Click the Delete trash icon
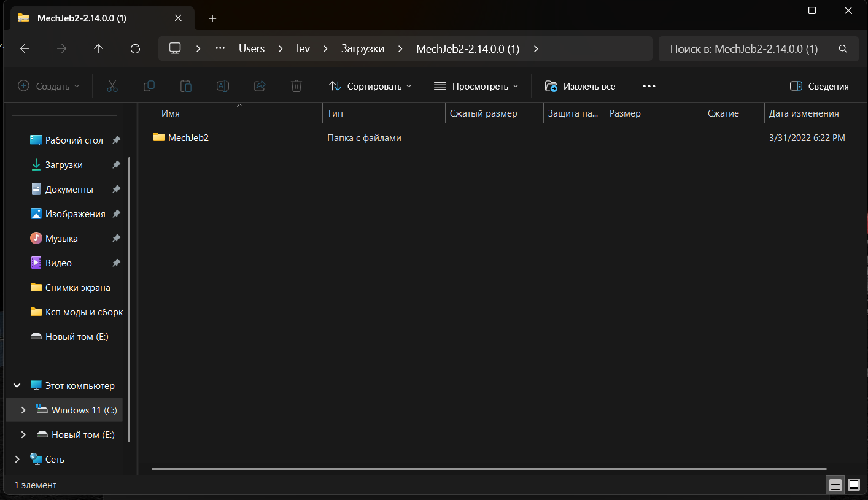The height and width of the screenshot is (500, 868). tap(296, 86)
